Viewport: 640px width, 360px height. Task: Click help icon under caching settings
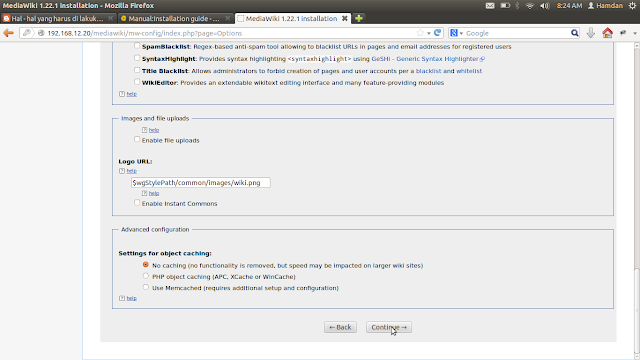122,298
